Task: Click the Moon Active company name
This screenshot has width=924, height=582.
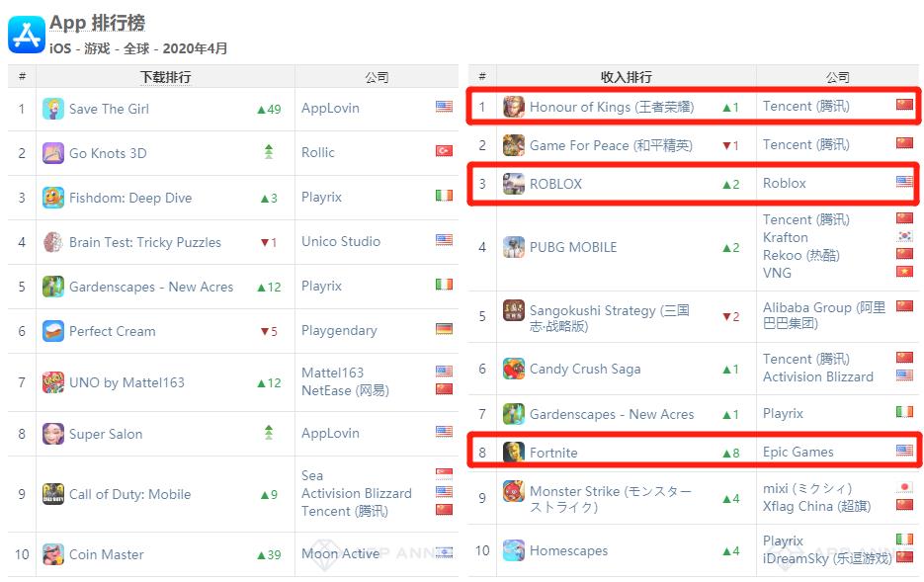Action: point(340,553)
